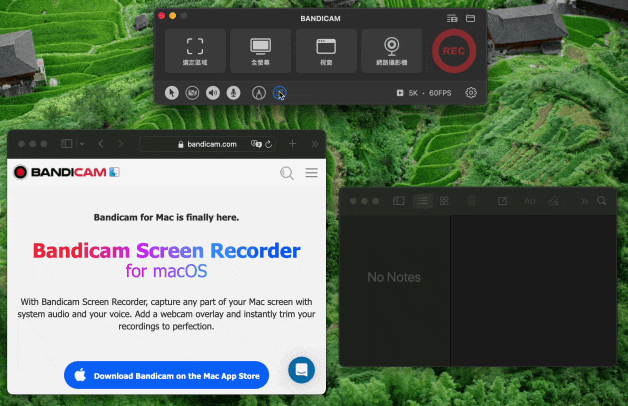Click the microphone icon in Bandicam
This screenshot has height=406, width=628.
233,93
